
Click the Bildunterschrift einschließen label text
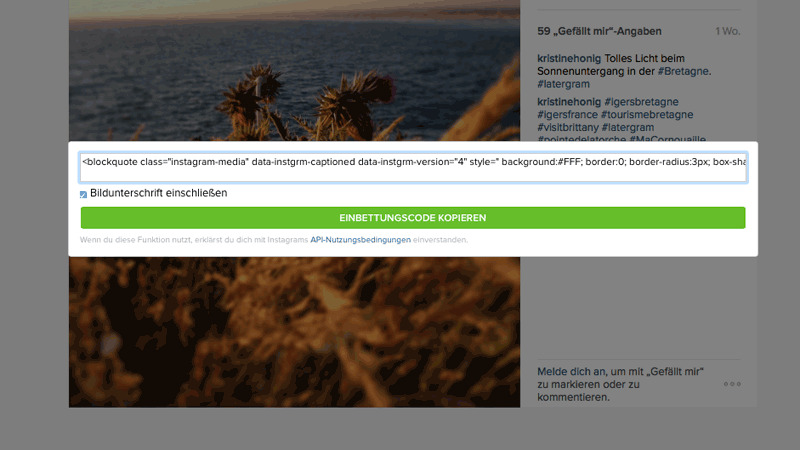click(x=158, y=193)
